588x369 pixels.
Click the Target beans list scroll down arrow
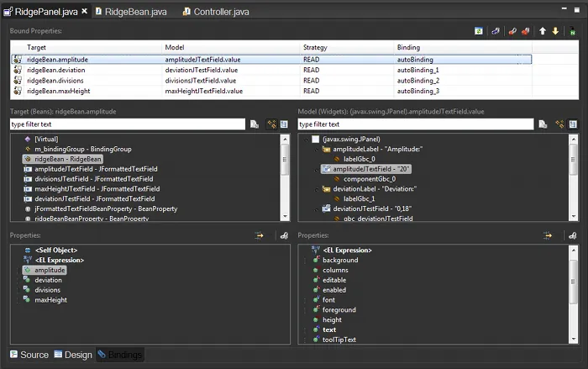point(285,216)
